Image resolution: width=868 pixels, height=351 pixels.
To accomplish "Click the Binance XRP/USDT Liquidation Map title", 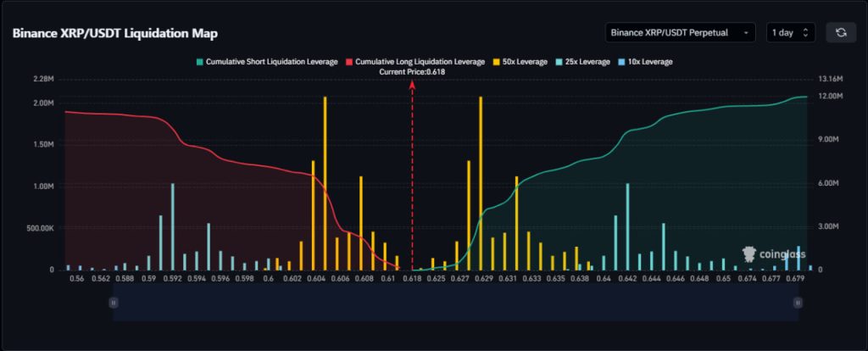I will pos(114,34).
